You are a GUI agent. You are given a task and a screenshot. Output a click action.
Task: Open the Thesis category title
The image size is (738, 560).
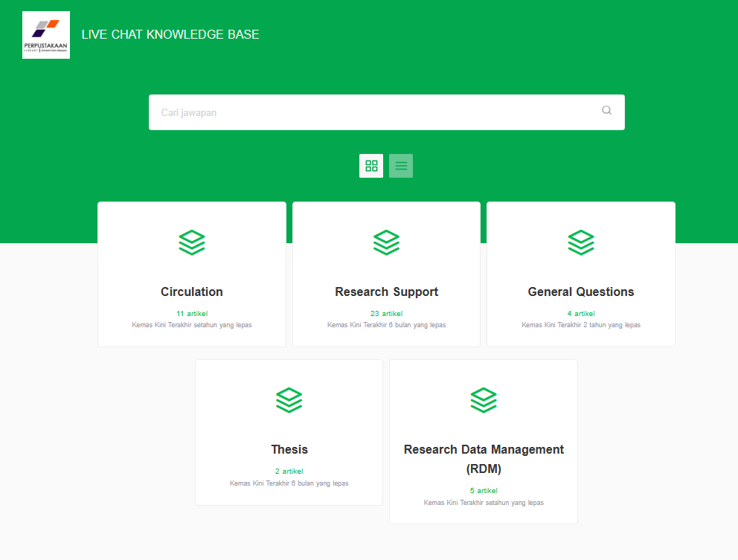tap(289, 449)
